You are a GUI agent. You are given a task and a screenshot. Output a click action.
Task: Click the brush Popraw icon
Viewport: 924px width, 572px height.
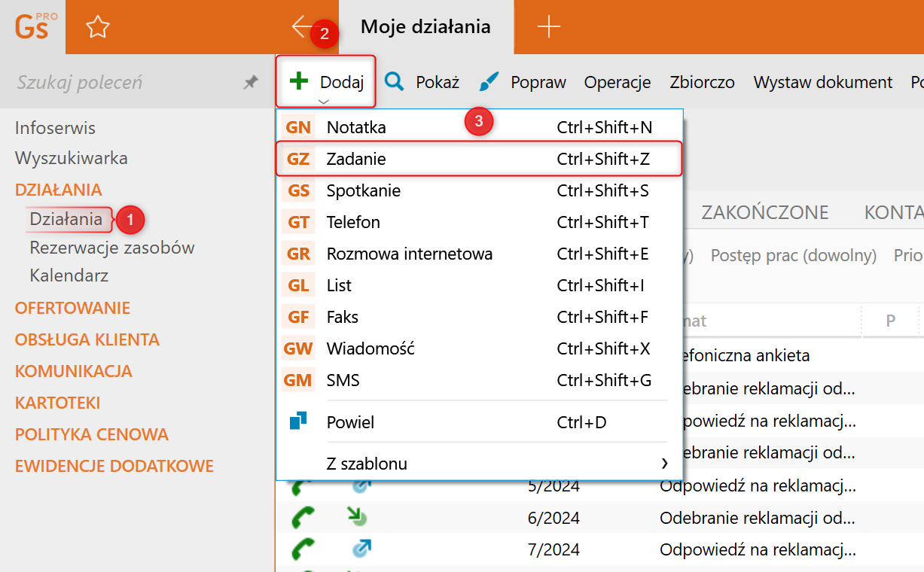(489, 82)
